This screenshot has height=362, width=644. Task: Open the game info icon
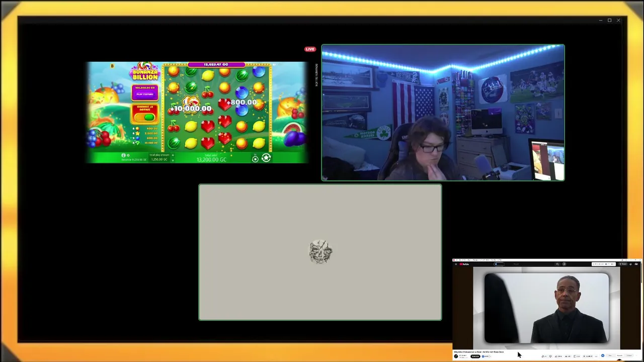[123, 155]
